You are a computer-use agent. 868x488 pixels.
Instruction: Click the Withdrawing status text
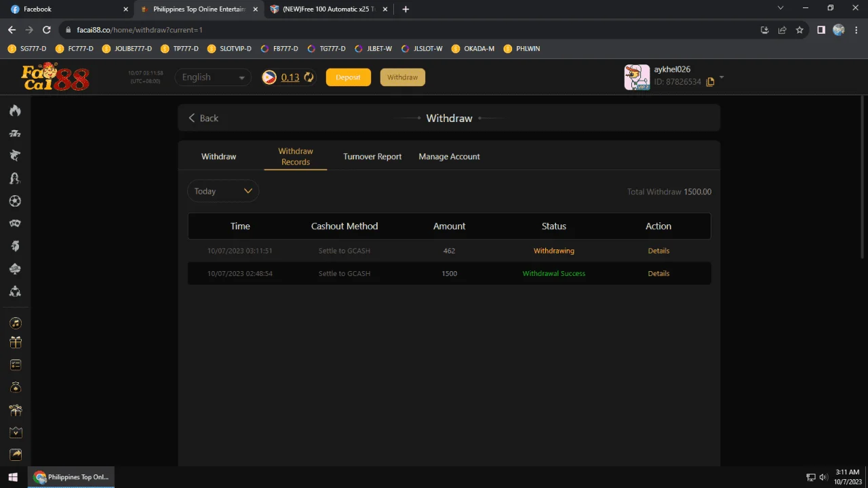coord(554,251)
